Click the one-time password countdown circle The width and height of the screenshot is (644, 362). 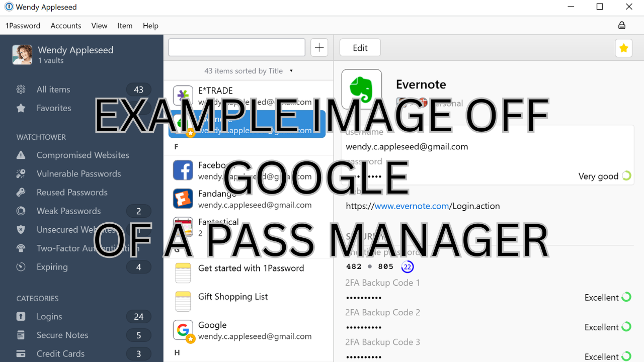pos(408,266)
